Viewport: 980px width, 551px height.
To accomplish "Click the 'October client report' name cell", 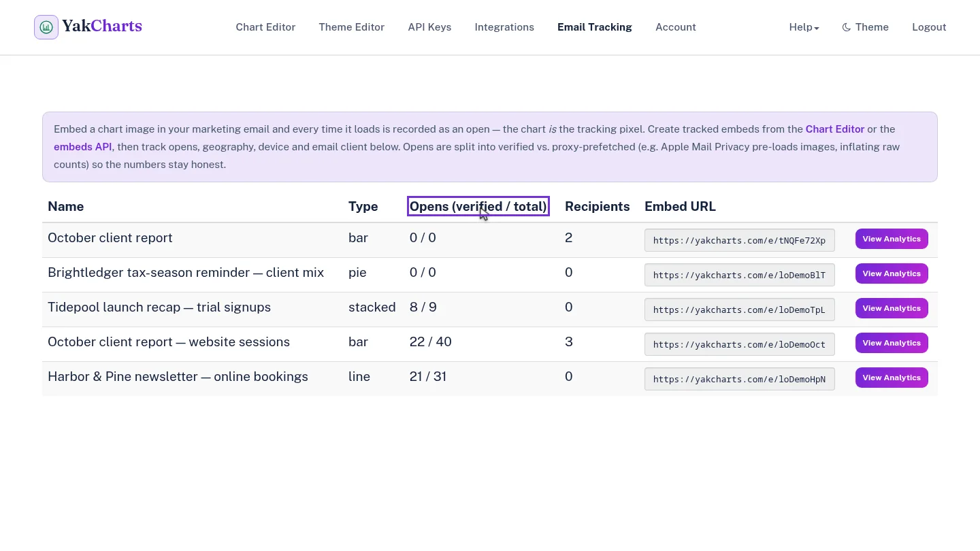I will [x=110, y=238].
